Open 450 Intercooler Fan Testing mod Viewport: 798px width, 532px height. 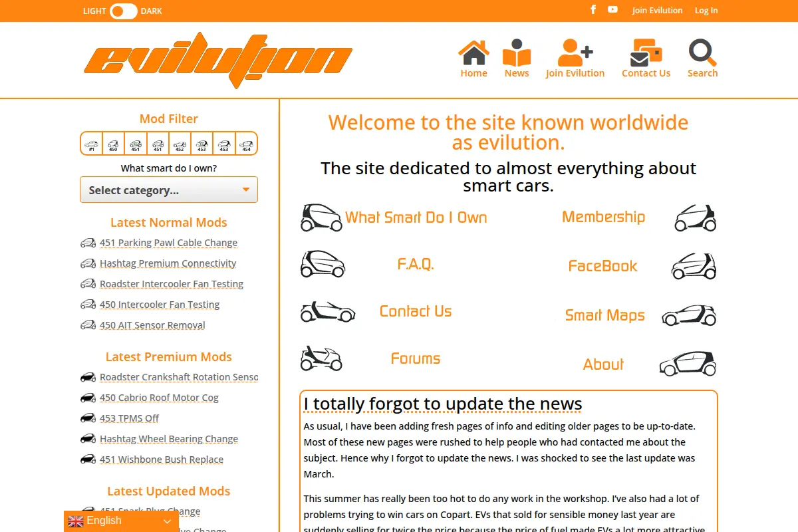160,305
